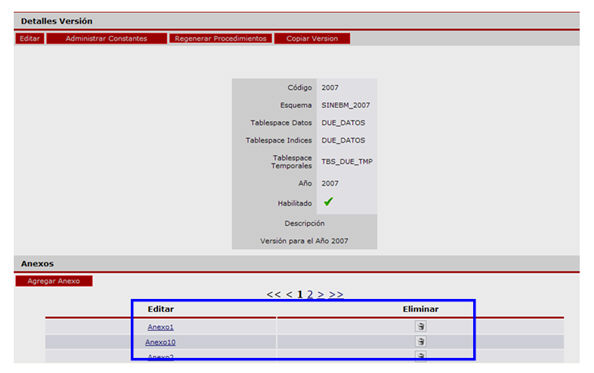Click Regenerar Procedimientos button
Screen dimensions: 594x373
[220, 39]
